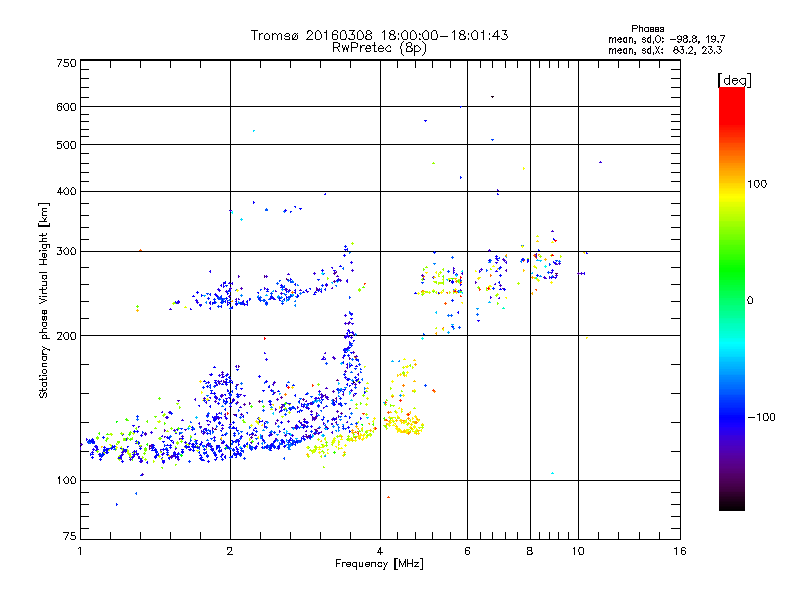Click the 'Phases' header text

(647, 29)
